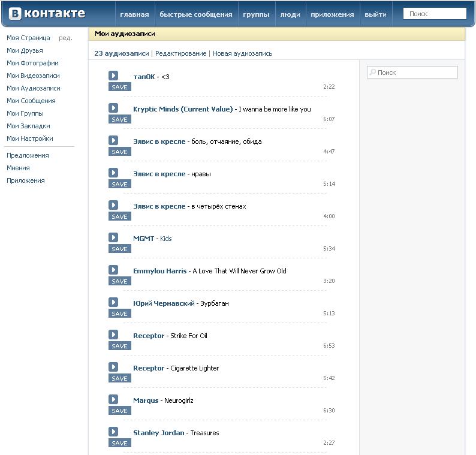Go to люди in top menu
The height and width of the screenshot is (455, 476).
(290, 14)
